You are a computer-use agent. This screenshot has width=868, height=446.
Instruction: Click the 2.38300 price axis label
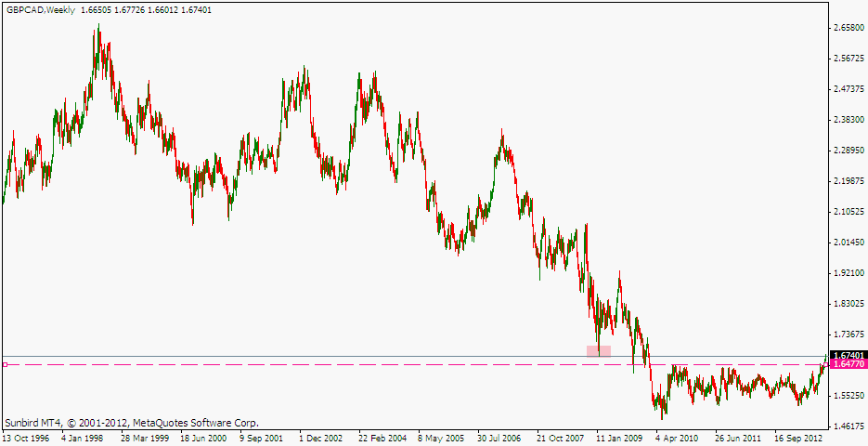[849, 120]
